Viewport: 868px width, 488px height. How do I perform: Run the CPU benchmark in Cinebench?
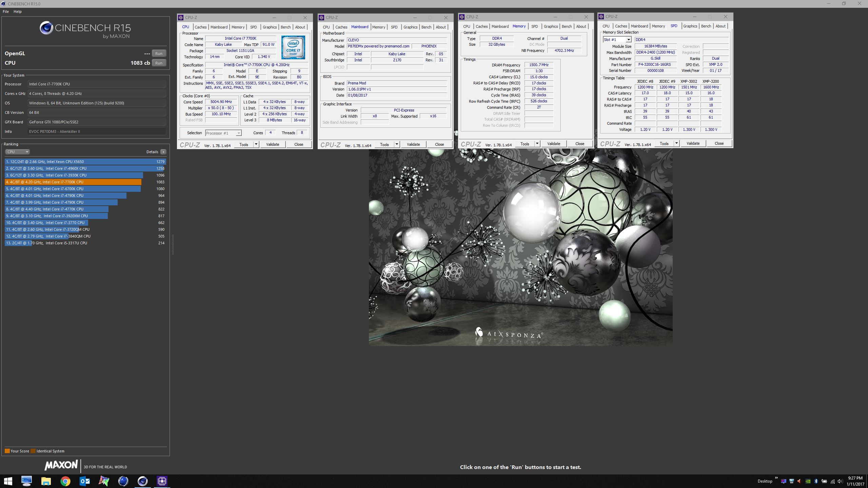coord(159,63)
